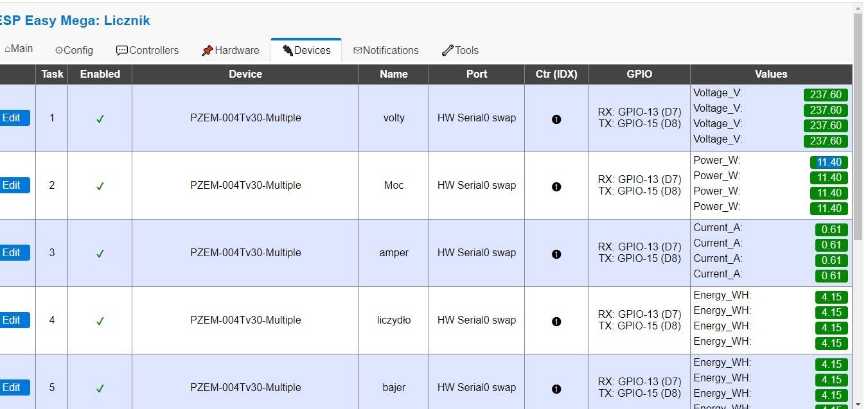Screen dimensions: 868x409
Task: Click first 4.15 value in liczydło row
Action: [x=831, y=297]
